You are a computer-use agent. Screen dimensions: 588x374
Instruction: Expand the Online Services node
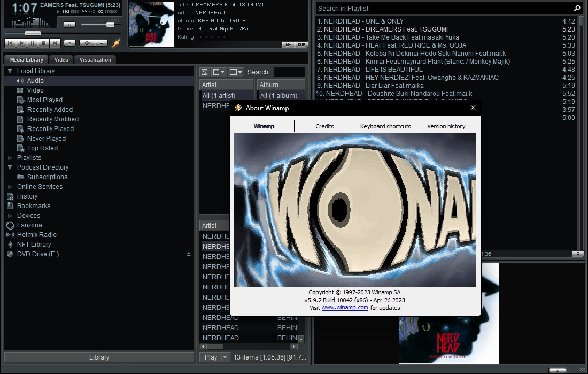[10, 187]
